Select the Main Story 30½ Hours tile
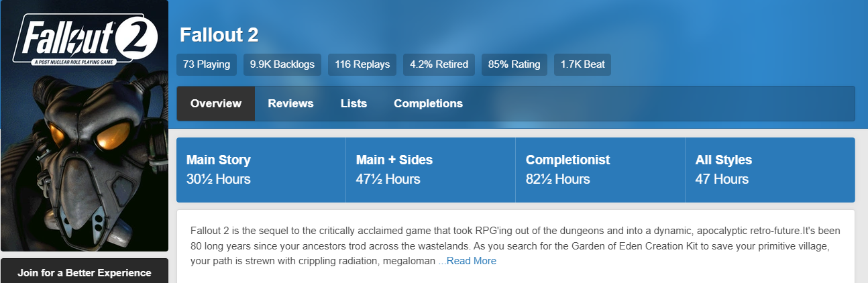 pos(261,170)
